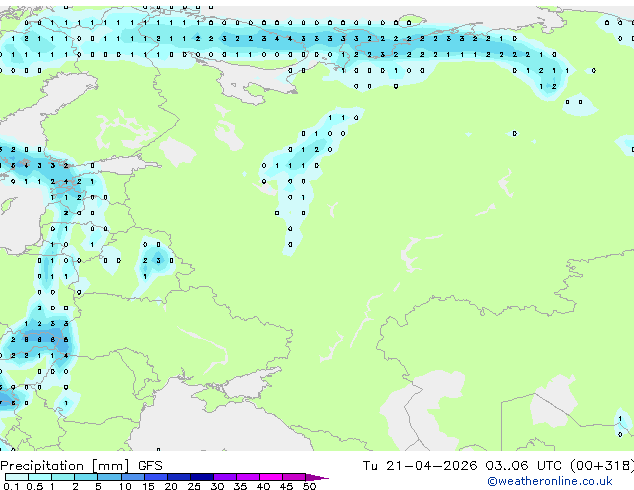Click the '10' legend scale label
This screenshot has width=634, height=490.
tap(125, 486)
